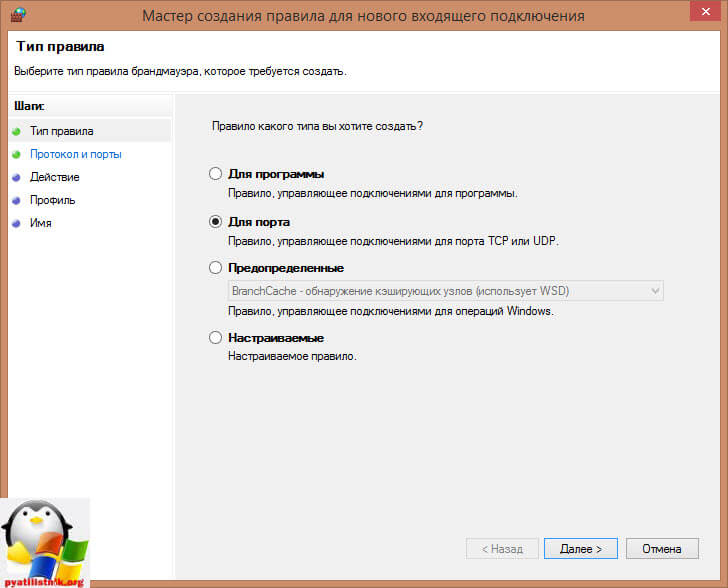Select the Для порта radio button

[215, 221]
